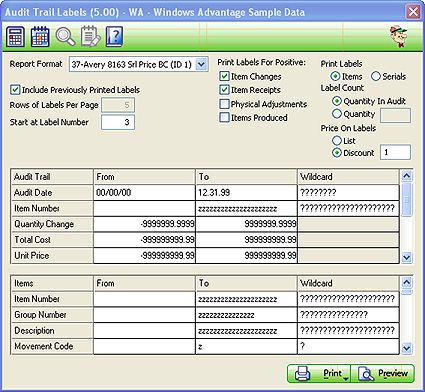This screenshot has width=425, height=392.
Task: Open the calculator tool icon
Action: pos(15,37)
